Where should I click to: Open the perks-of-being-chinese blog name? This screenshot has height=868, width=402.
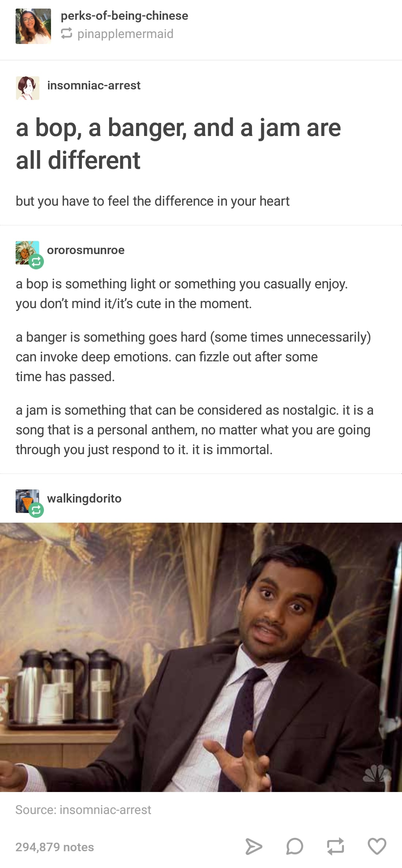coord(124,16)
